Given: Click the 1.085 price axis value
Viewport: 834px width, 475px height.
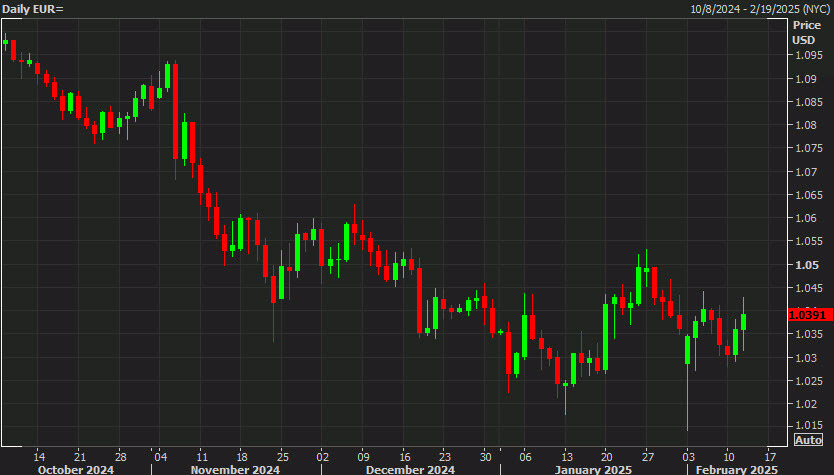Looking at the screenshot, I should [809, 102].
